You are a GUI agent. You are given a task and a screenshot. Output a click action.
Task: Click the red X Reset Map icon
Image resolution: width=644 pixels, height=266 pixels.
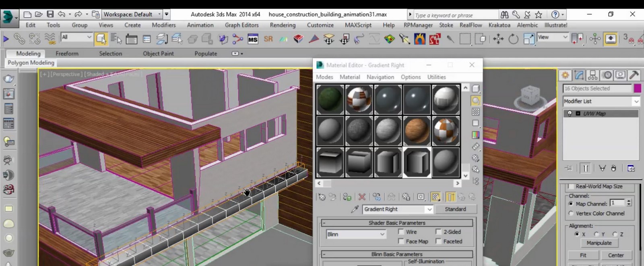[x=362, y=197]
